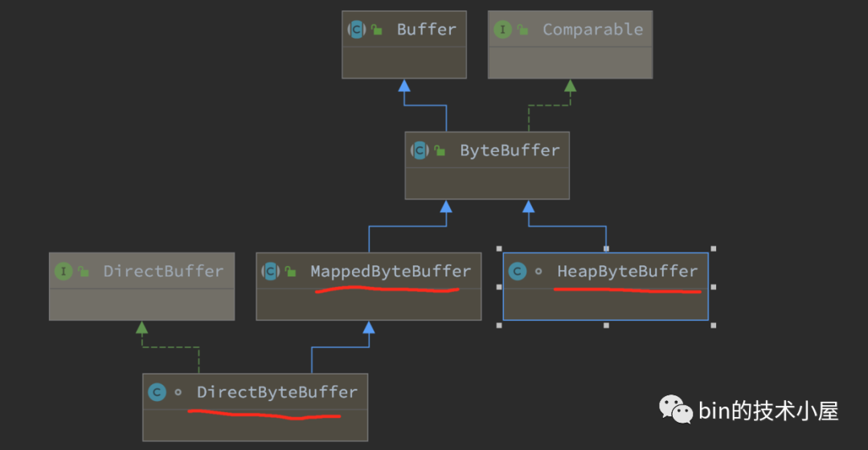
Task: Click top-center resize handle of HeapByteBuffer
Action: click(606, 249)
